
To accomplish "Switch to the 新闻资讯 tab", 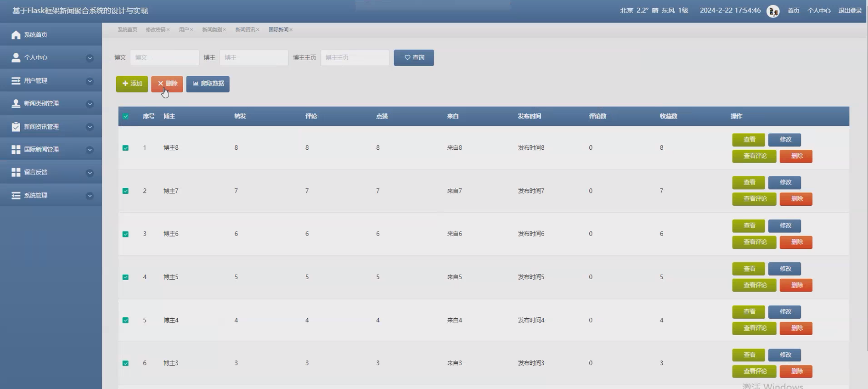I will click(245, 30).
